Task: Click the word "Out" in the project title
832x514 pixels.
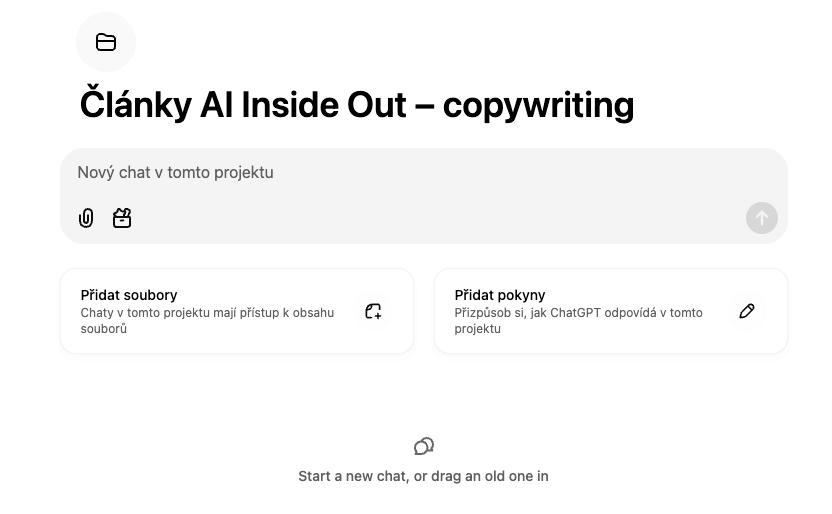Action: coord(377,104)
